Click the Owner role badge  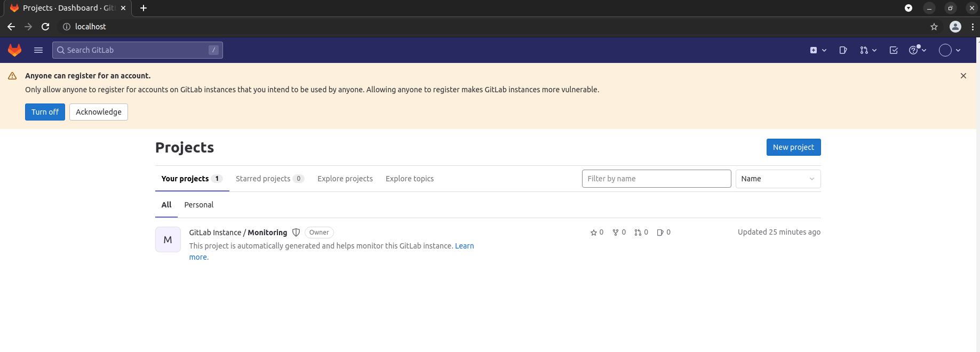coord(319,233)
